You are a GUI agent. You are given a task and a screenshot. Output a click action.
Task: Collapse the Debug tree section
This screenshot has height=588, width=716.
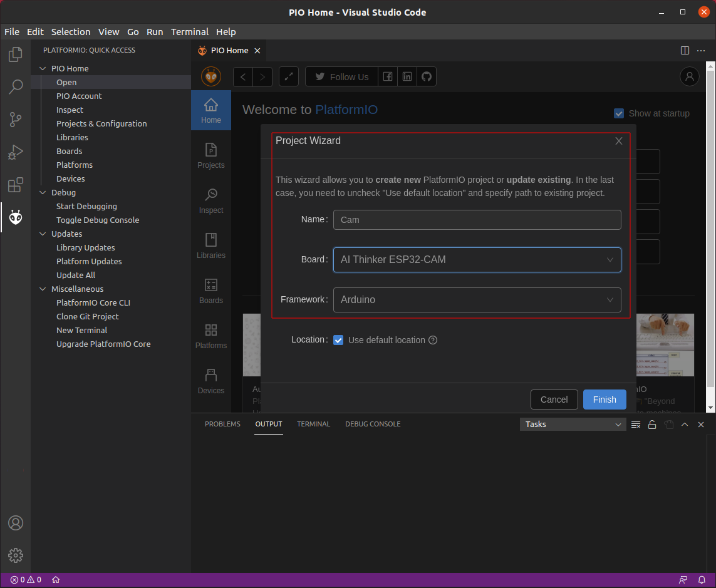tap(43, 193)
